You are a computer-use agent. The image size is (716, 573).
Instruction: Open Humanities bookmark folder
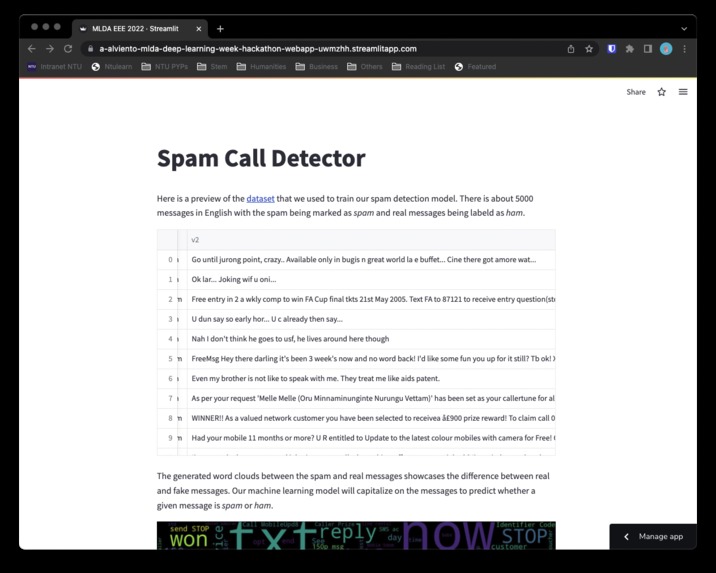261,67
